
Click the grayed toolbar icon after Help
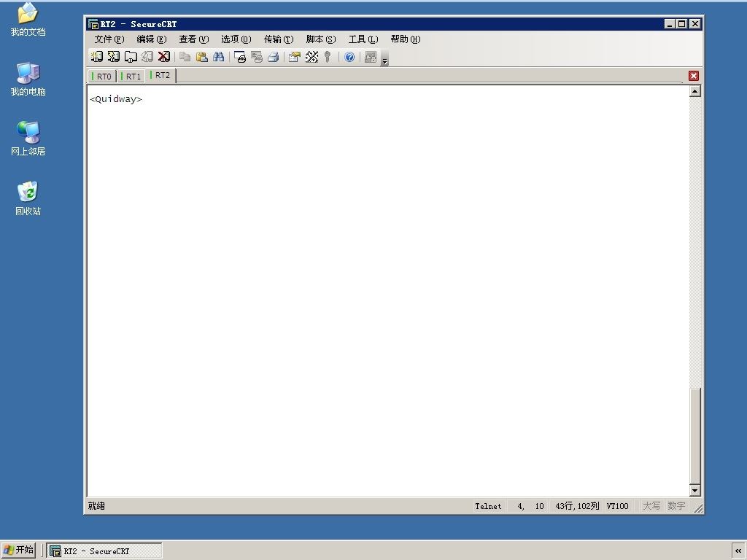point(371,57)
